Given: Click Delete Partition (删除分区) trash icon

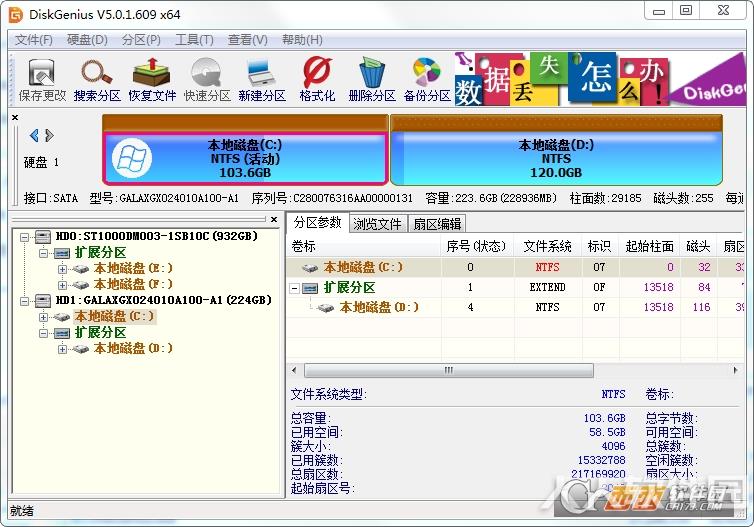Looking at the screenshot, I should pos(372,80).
